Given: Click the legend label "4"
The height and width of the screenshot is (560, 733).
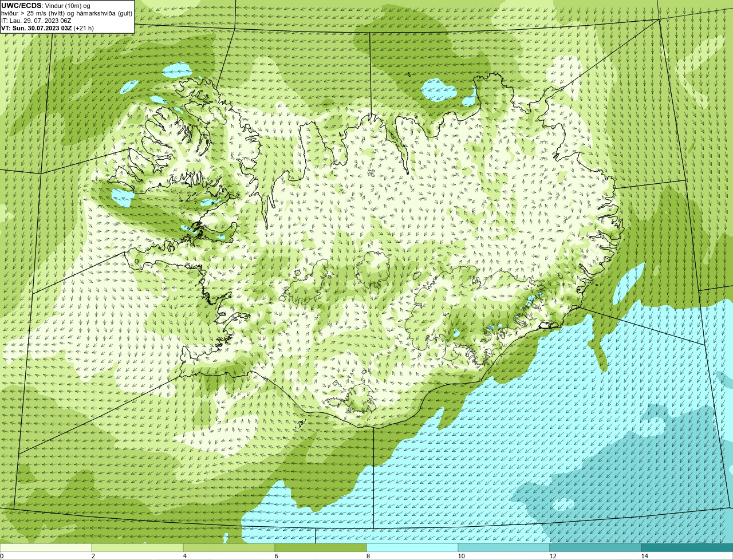Looking at the screenshot, I should click(184, 556).
